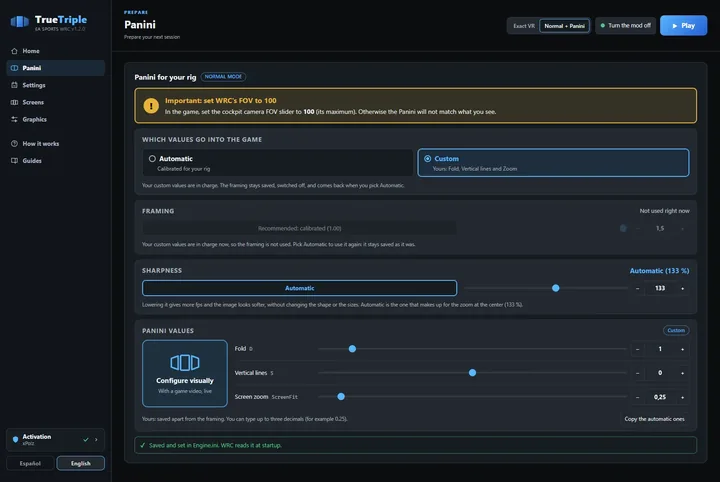Click the Vertical lines value field

[x=660, y=373]
